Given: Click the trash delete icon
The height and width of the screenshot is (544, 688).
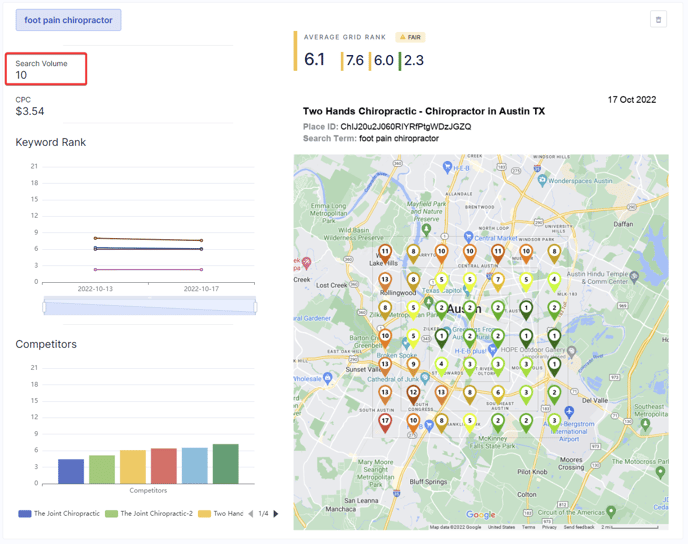Looking at the screenshot, I should [x=658, y=19].
